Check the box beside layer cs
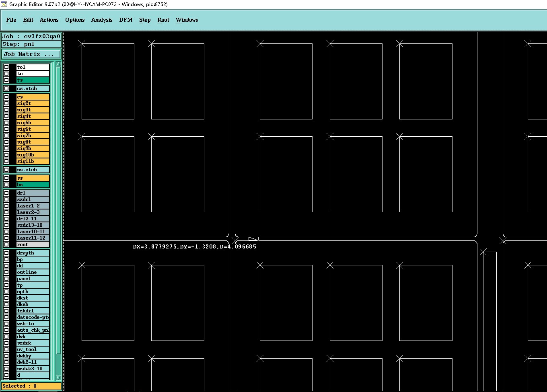This screenshot has height=392, width=547. [6, 97]
